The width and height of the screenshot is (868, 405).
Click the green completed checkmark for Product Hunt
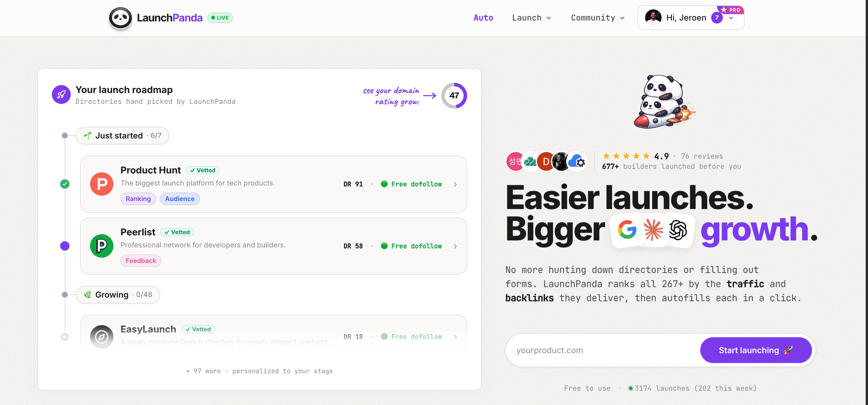point(65,184)
